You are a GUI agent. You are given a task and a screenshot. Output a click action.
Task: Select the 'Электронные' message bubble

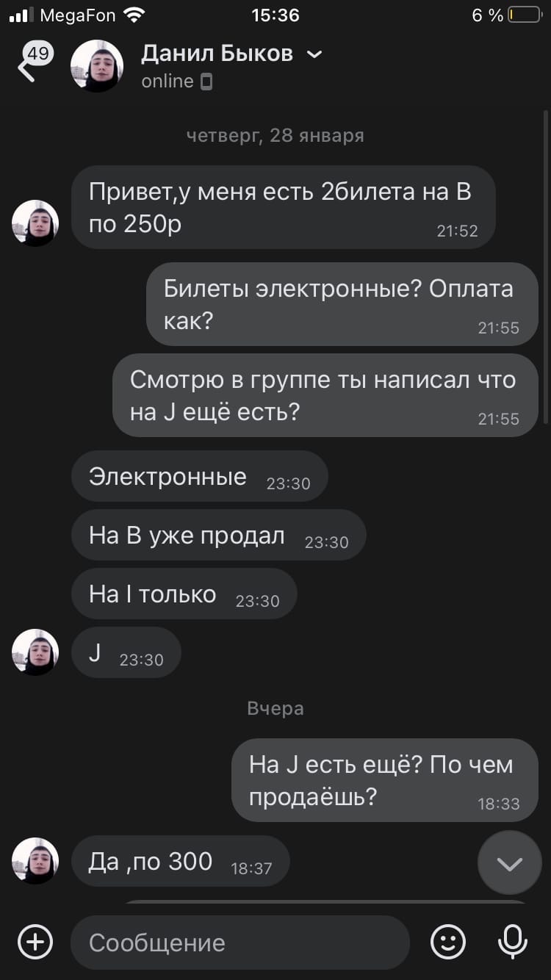coord(199,477)
